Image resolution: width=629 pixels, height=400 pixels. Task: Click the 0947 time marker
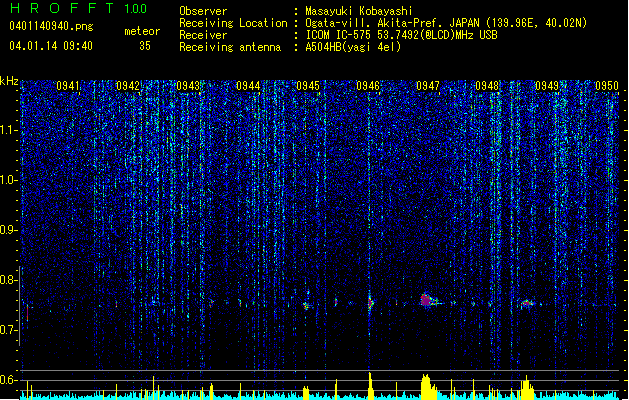pos(428,86)
